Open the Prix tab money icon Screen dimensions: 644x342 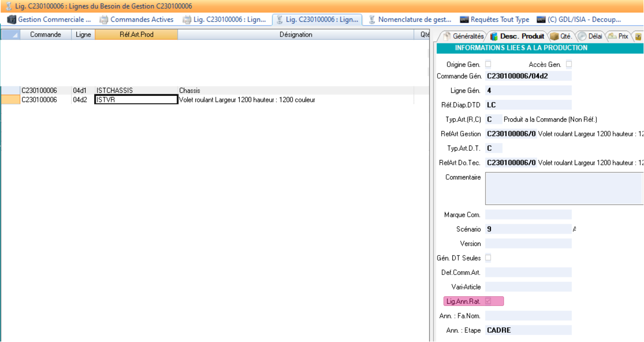tap(612, 36)
